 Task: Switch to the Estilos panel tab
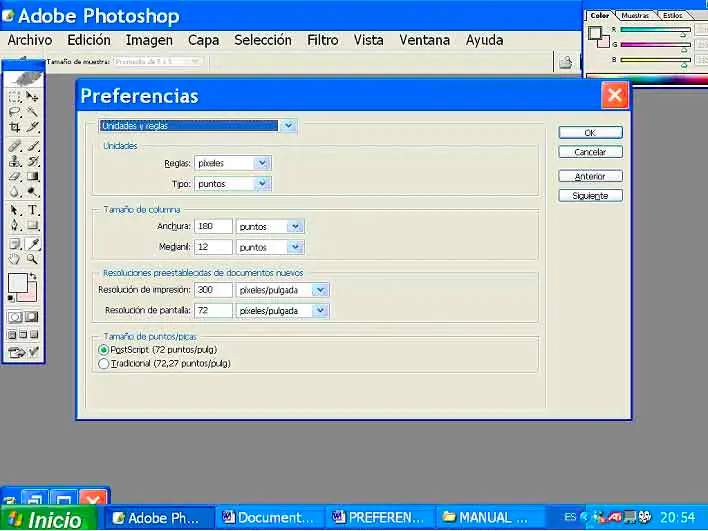673,15
